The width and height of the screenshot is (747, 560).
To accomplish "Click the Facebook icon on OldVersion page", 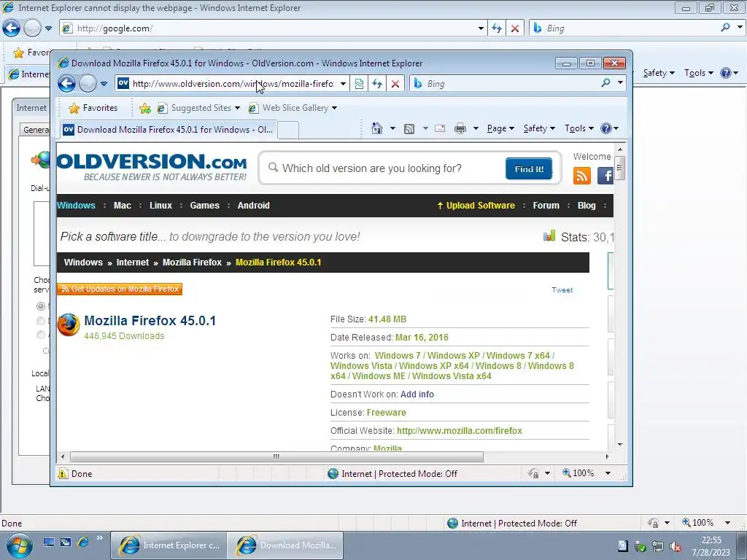I will tap(605, 176).
